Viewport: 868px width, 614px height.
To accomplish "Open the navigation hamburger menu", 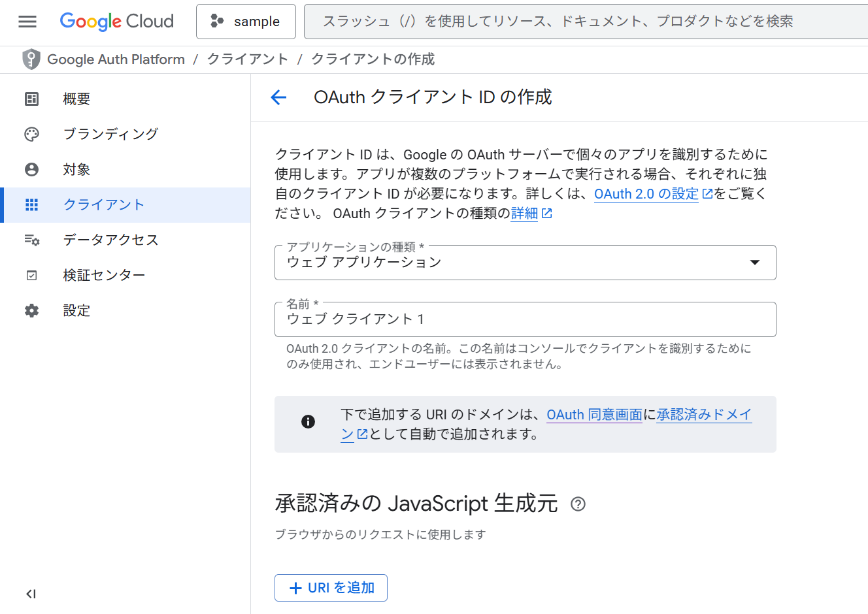I will coord(27,21).
